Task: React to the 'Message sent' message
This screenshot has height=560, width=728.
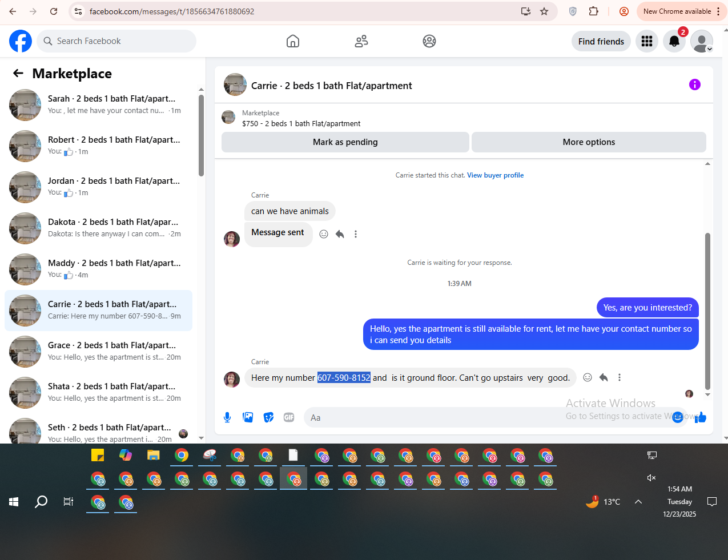Action: click(324, 234)
